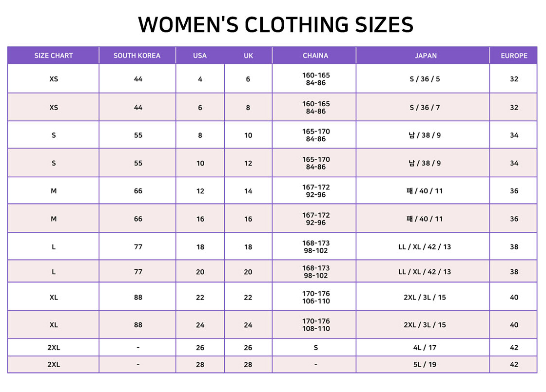Viewport: 546px width, 392px height.
Task: Click the JAPAN column header
Action: point(426,56)
